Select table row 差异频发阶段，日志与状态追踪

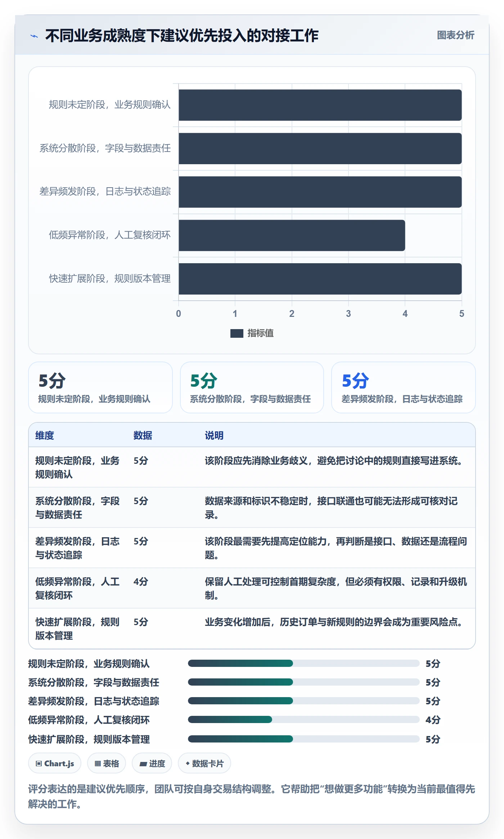coord(252,548)
